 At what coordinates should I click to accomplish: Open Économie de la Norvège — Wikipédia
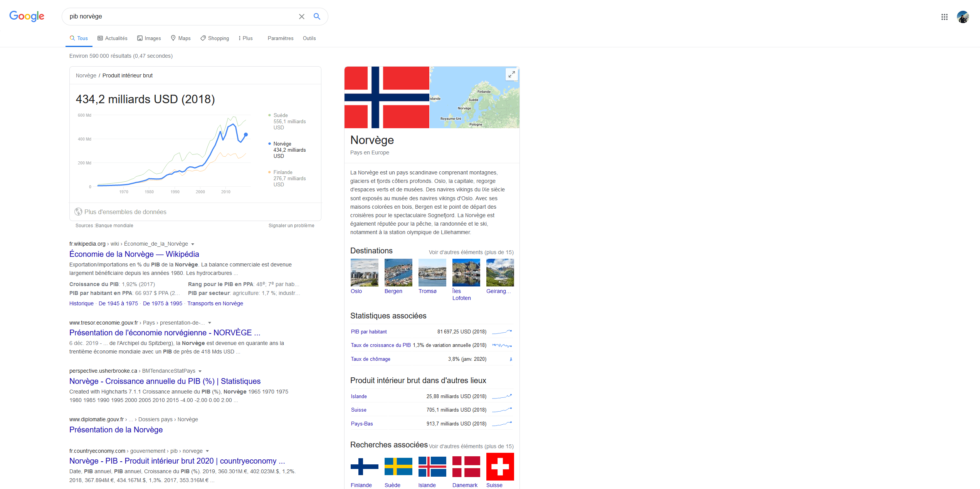tap(134, 254)
